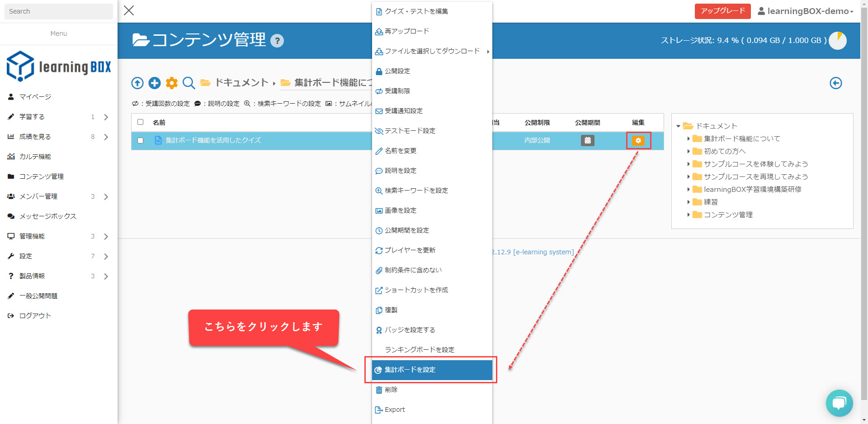Open the 集計ボード機能を活用したクイズ link
Viewport: 868px width, 424px height.
coord(213,141)
